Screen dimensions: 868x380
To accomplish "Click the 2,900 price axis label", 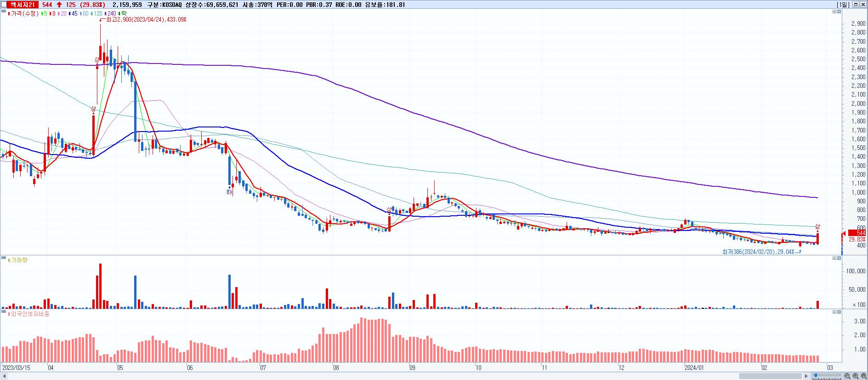I will [858, 23].
